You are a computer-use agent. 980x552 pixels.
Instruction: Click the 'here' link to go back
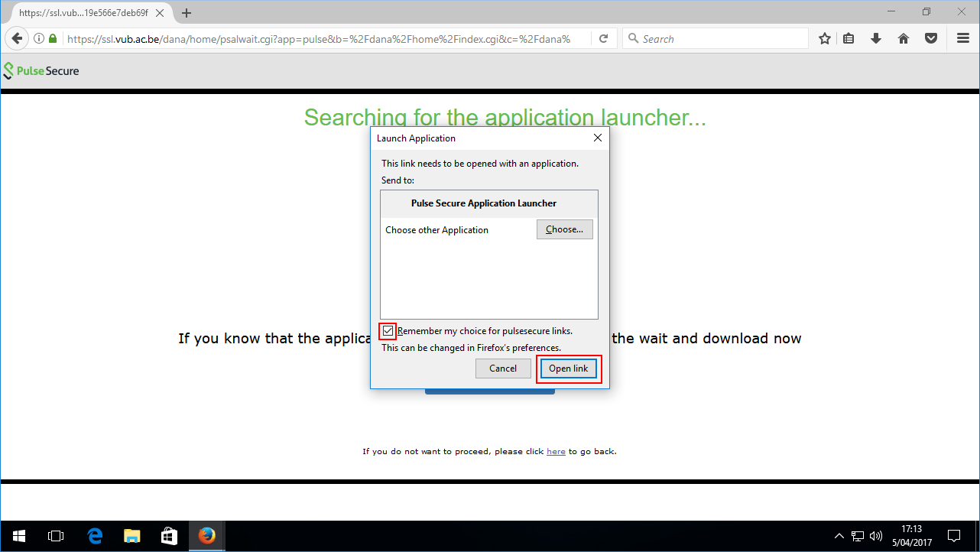pos(556,451)
